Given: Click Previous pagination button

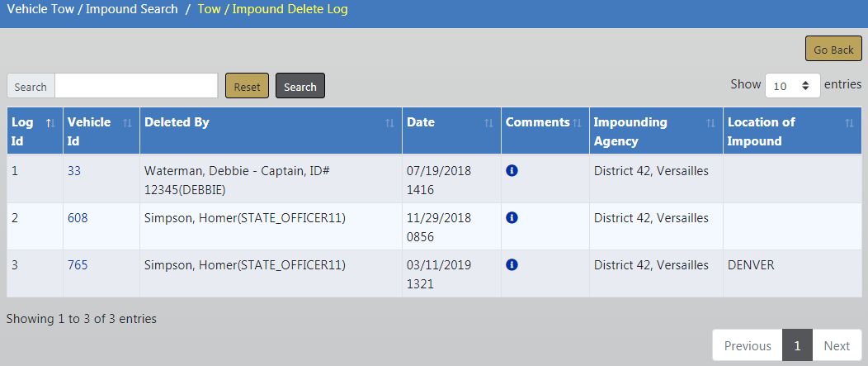Looking at the screenshot, I should click(748, 345).
